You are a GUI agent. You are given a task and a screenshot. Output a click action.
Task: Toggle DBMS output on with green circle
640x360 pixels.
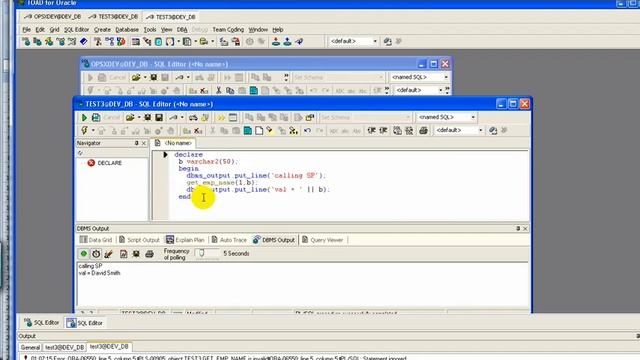(x=84, y=253)
